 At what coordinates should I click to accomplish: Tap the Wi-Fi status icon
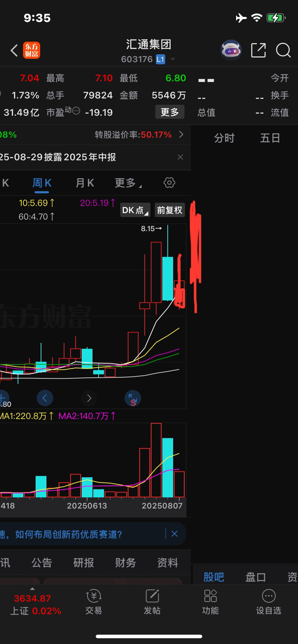257,18
